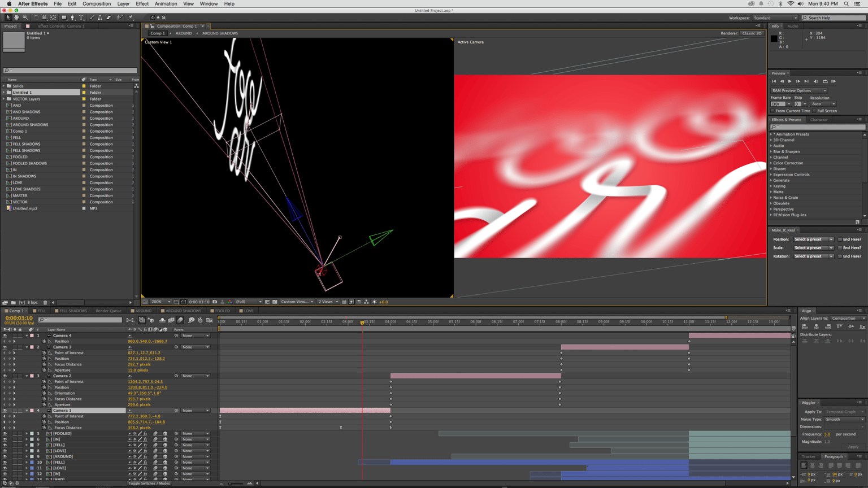868x488 pixels.
Task: Jump to first frame in Preview
Action: [x=774, y=81]
